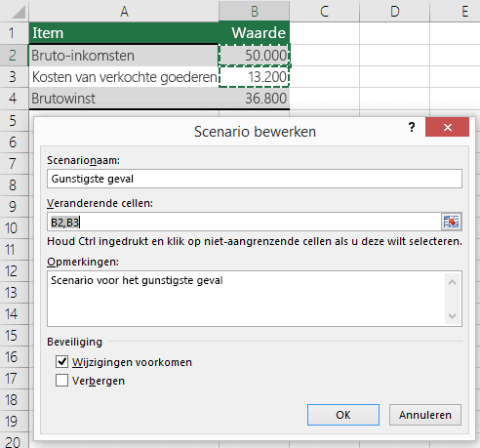
Task: Select row 19 header
Action: point(12,421)
